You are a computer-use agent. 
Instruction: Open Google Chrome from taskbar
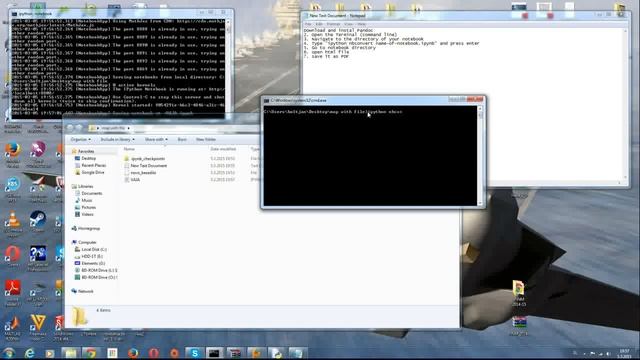(x=91, y=353)
